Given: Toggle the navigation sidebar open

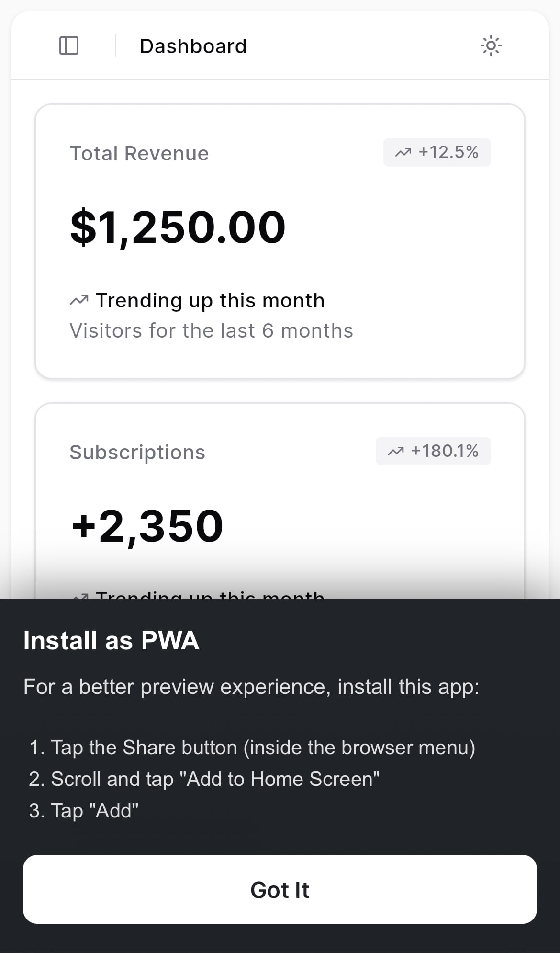Looking at the screenshot, I should click(68, 45).
